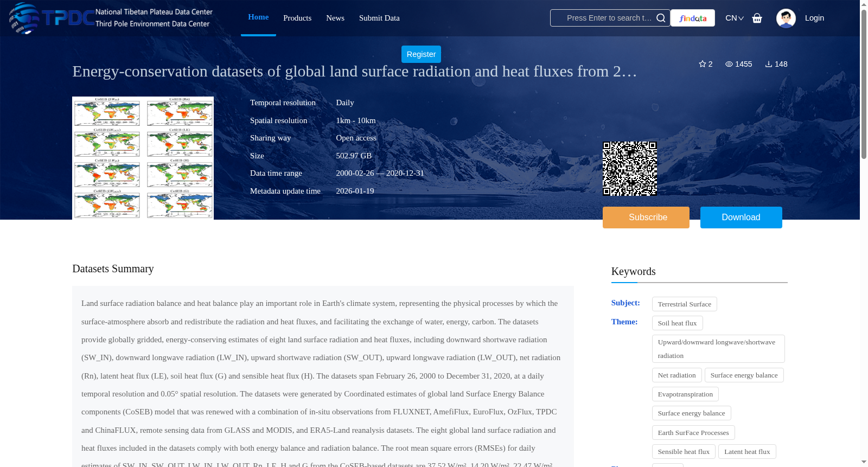
Task: Click the dataset title heading
Action: 355,71
